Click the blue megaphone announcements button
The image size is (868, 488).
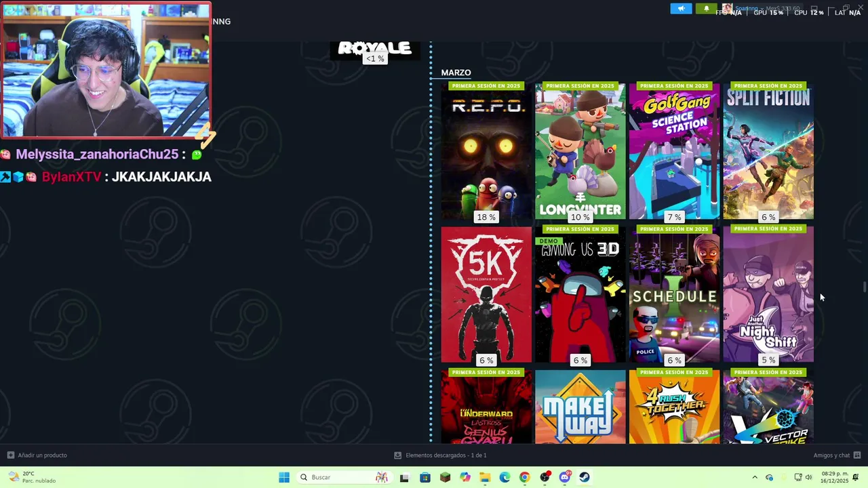(681, 8)
